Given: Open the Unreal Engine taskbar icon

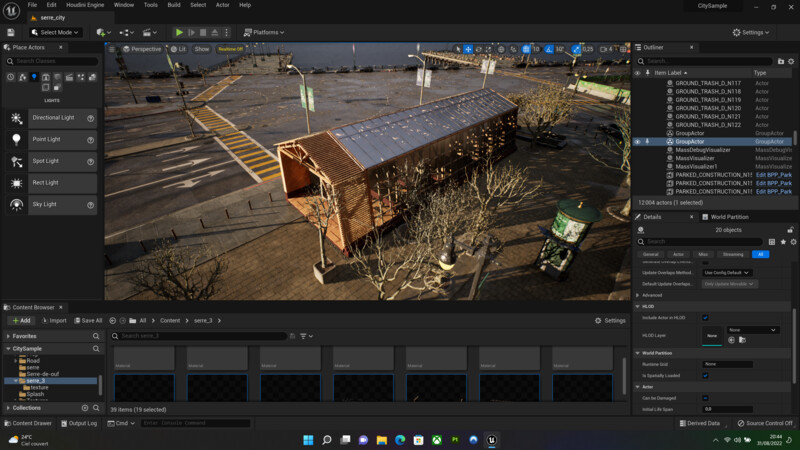Looking at the screenshot, I should [x=492, y=439].
